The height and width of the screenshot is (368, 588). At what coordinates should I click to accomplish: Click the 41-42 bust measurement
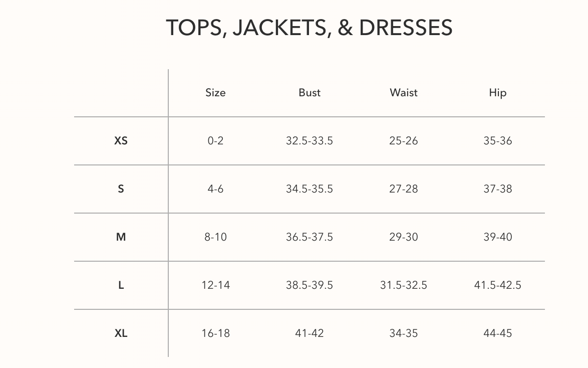(310, 333)
